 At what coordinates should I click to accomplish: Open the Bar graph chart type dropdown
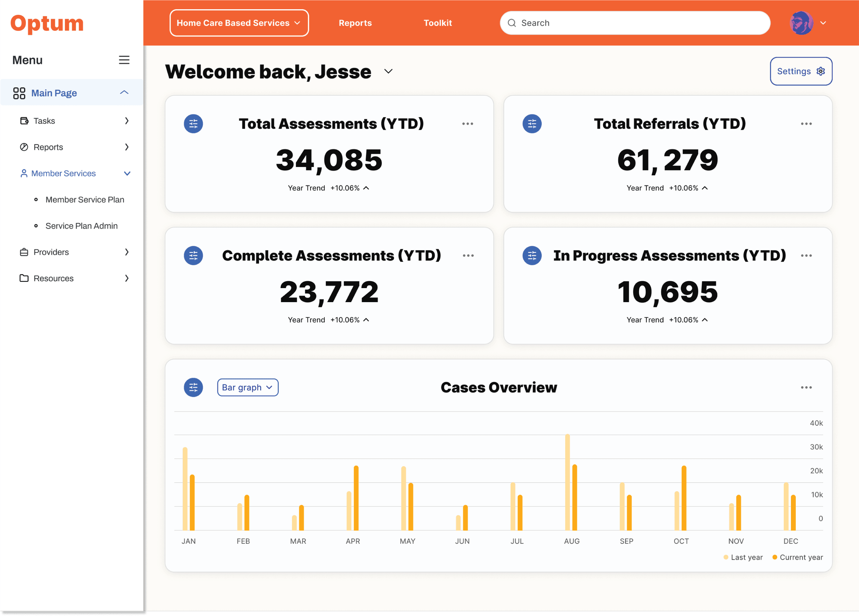pyautogui.click(x=247, y=387)
